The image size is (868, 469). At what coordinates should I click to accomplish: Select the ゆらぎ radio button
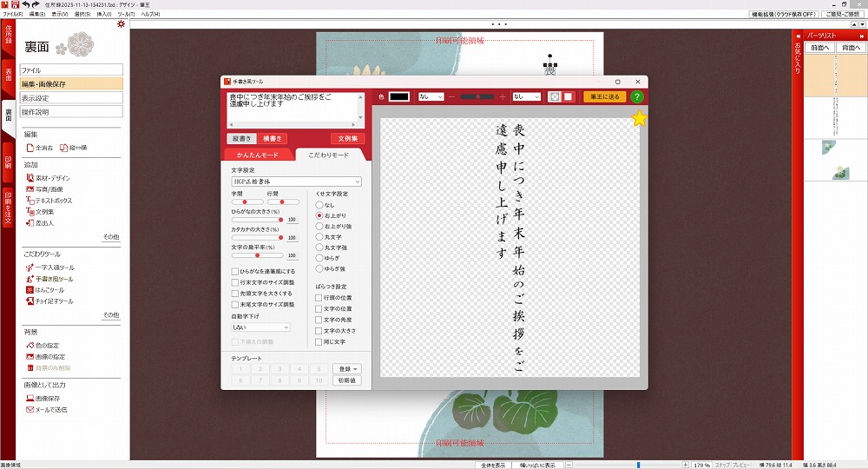point(319,258)
